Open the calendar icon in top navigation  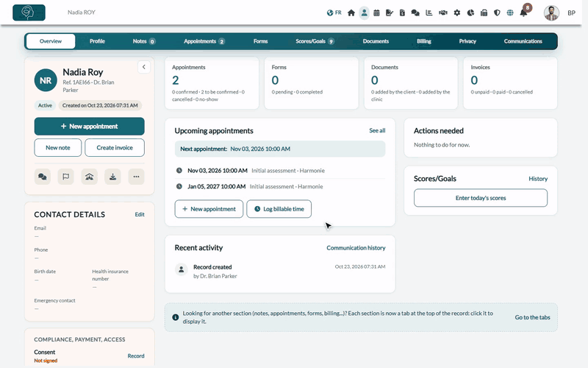coord(376,13)
